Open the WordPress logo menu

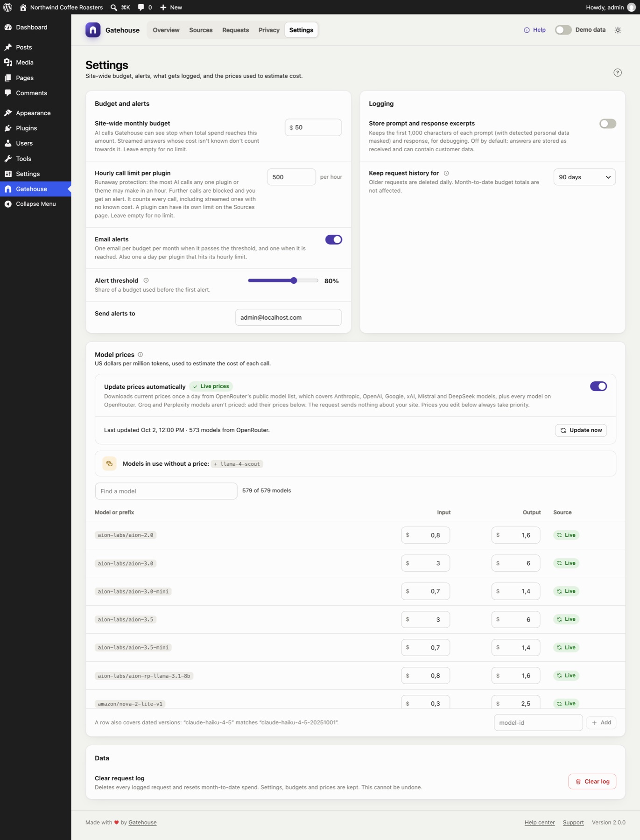[x=7, y=7]
